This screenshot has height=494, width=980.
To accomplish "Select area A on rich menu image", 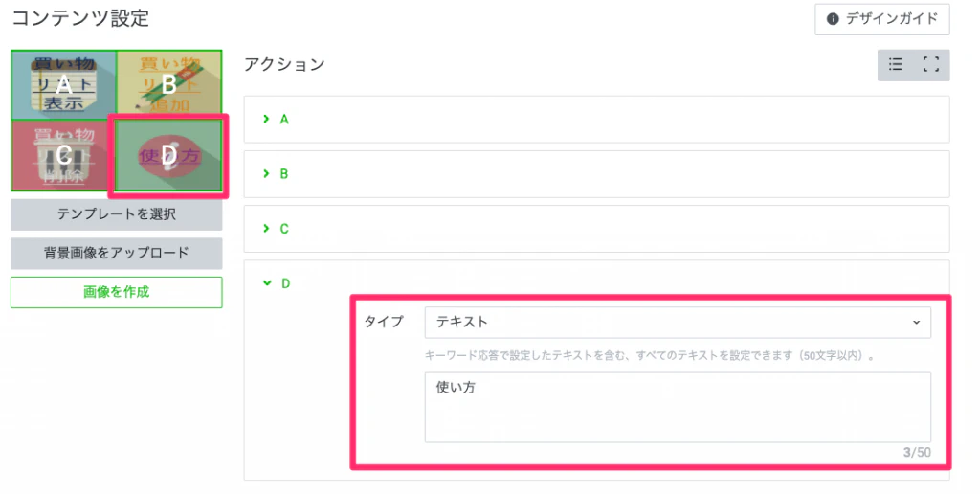I will pos(64,85).
